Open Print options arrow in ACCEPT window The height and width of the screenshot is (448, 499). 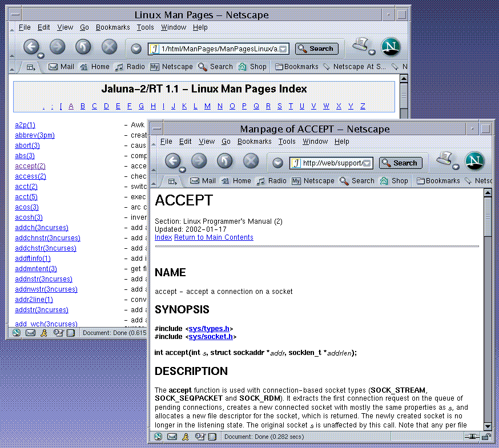click(x=456, y=167)
